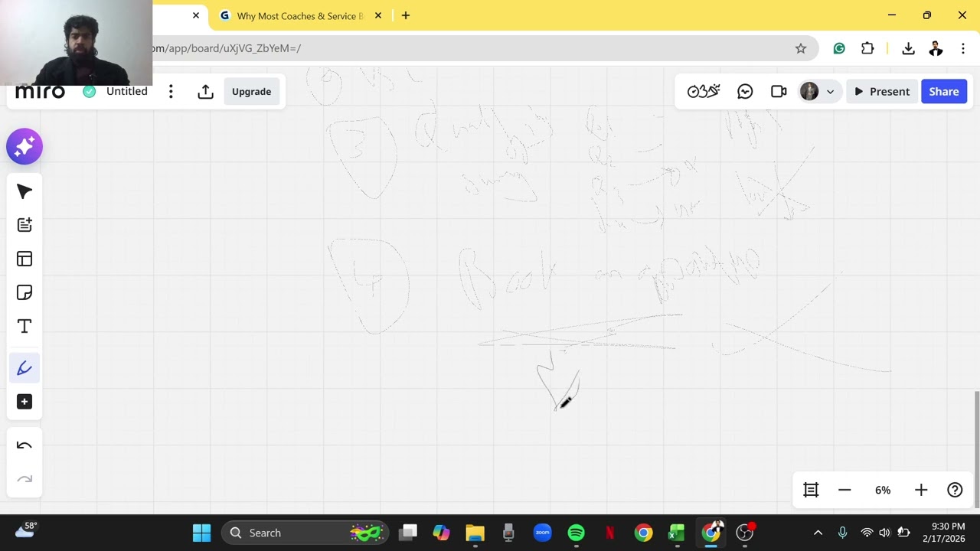Bookmark page with star icon
980x551 pixels.
[801, 48]
